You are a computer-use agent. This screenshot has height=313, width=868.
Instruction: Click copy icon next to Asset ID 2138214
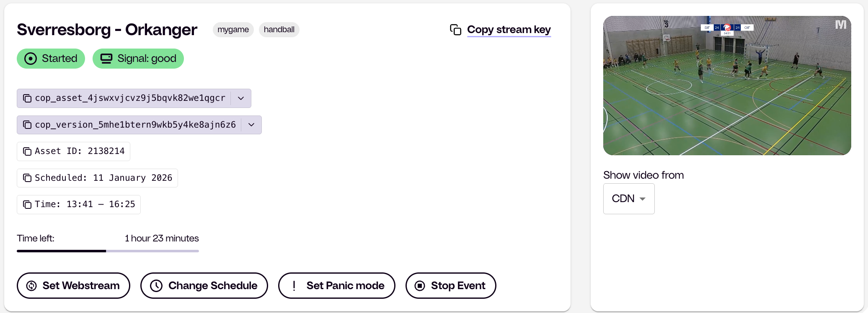coord(27,151)
